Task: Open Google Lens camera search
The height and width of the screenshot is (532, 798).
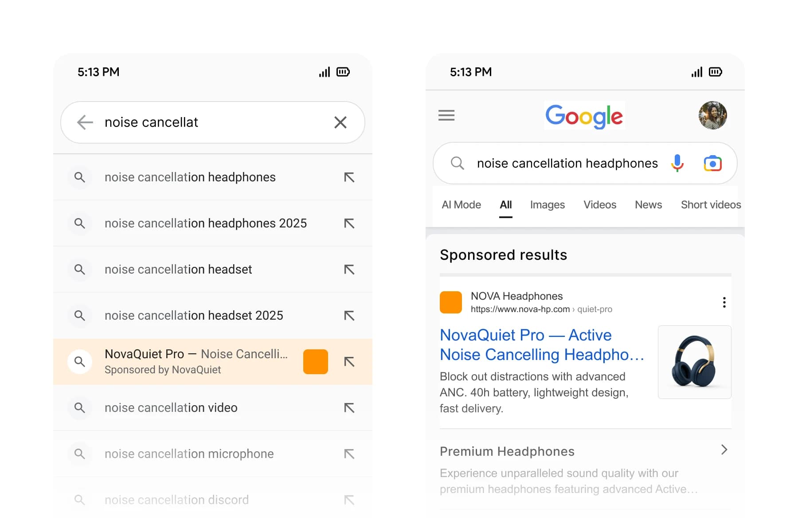Action: pyautogui.click(x=712, y=163)
